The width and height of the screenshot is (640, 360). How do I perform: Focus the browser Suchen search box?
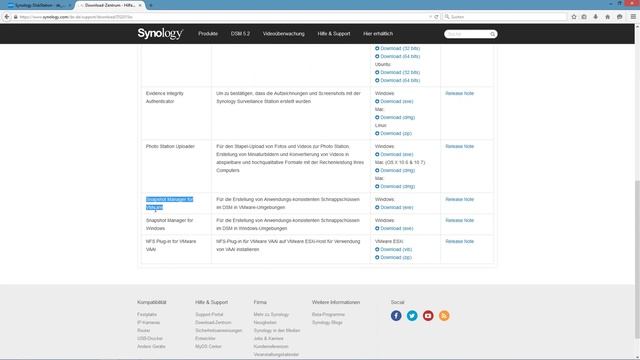pos(505,17)
